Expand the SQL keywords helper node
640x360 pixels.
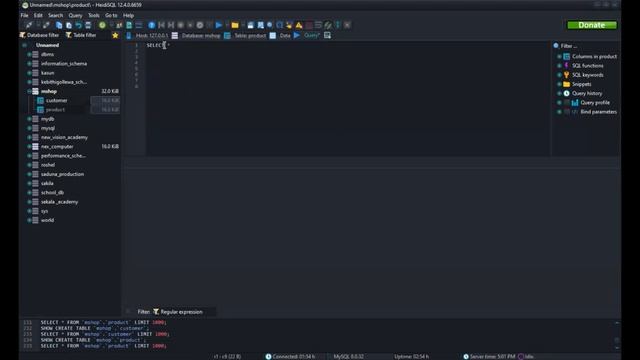(559, 75)
